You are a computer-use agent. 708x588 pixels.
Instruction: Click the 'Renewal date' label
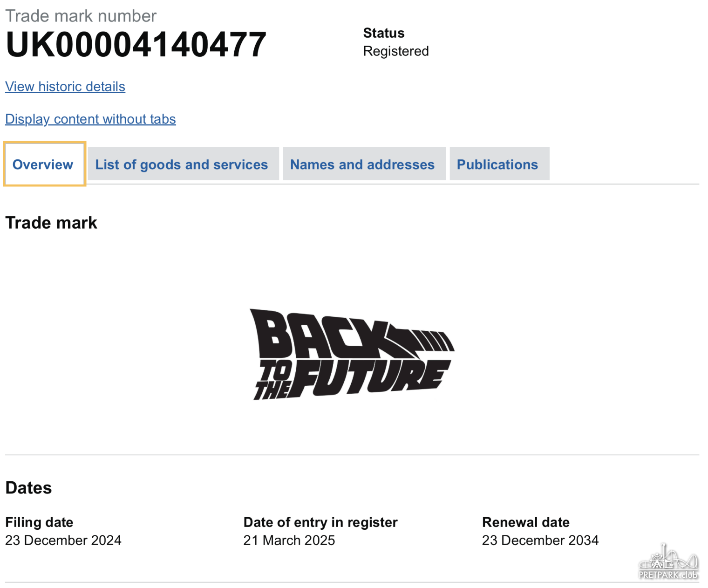(x=526, y=522)
